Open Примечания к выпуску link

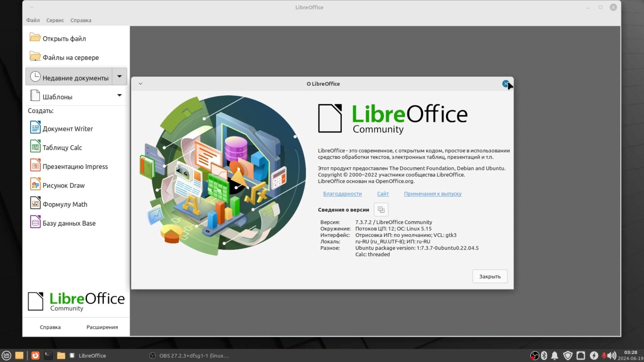(x=433, y=194)
